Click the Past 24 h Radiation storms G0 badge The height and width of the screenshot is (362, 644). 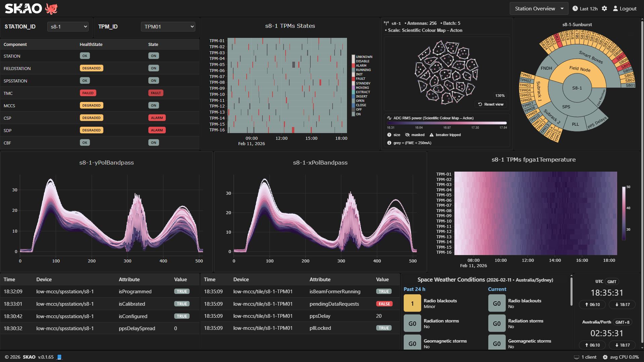point(412,323)
